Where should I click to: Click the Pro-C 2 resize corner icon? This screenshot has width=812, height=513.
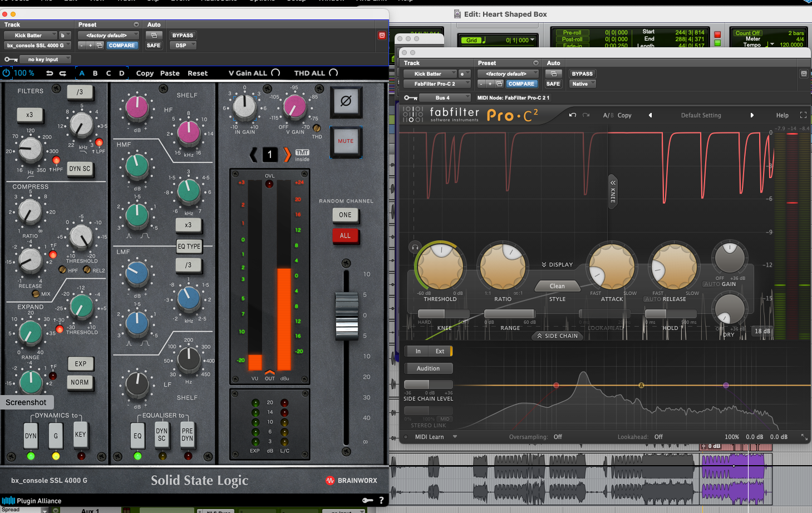[x=804, y=437]
